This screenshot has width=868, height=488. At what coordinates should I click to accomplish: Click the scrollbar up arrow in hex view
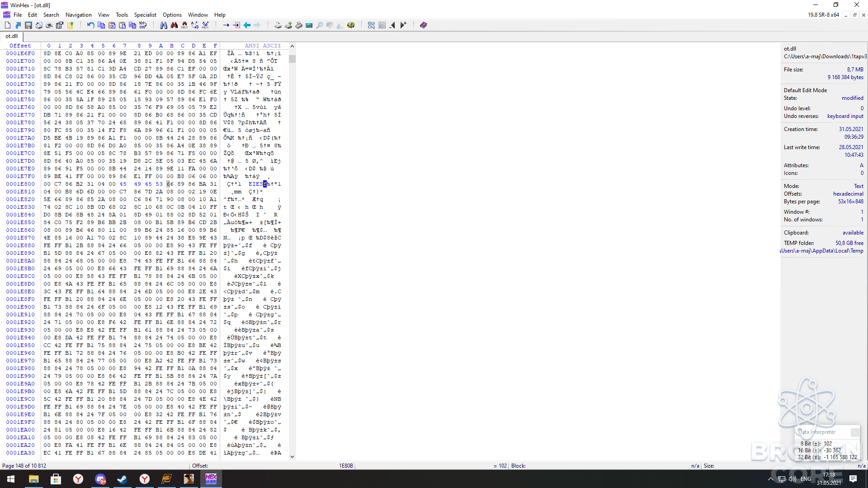click(x=292, y=46)
